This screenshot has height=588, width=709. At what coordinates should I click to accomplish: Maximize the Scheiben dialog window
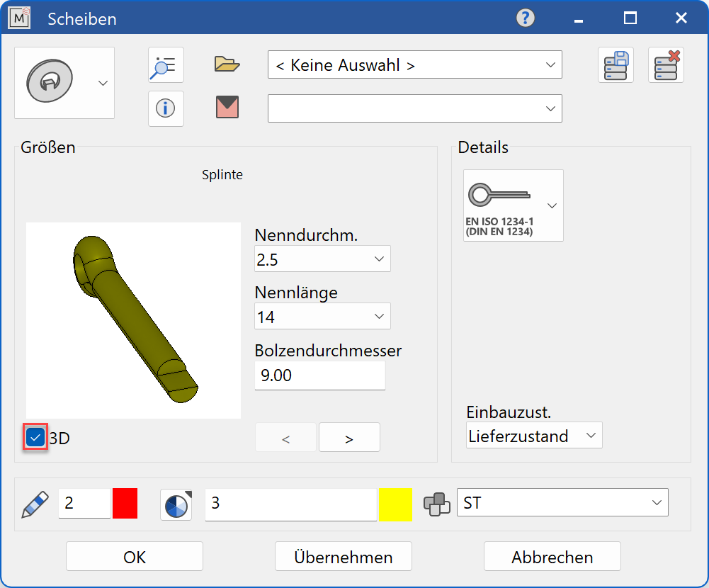pyautogui.click(x=630, y=18)
